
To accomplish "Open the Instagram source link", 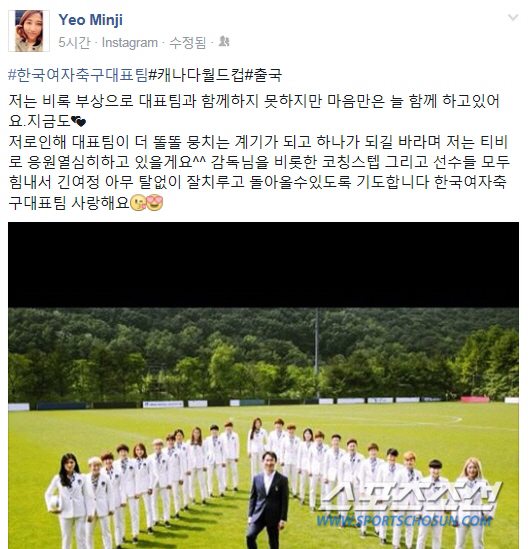I will pos(130,43).
